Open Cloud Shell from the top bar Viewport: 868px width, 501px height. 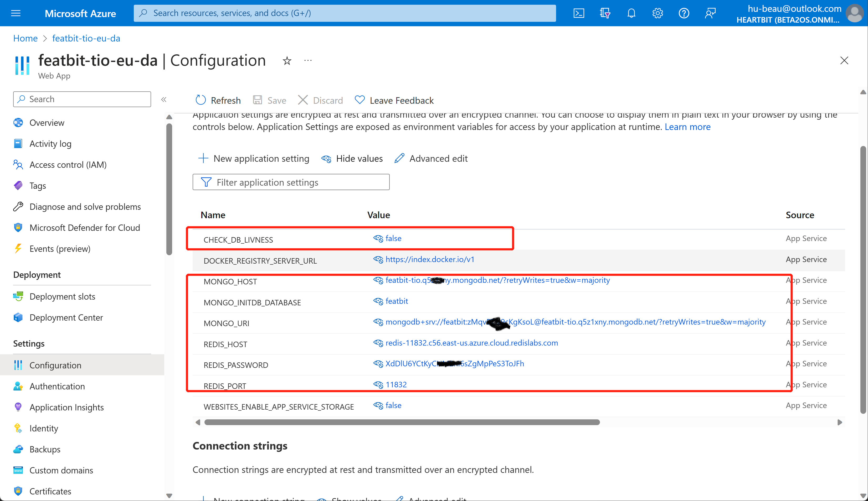pos(578,13)
